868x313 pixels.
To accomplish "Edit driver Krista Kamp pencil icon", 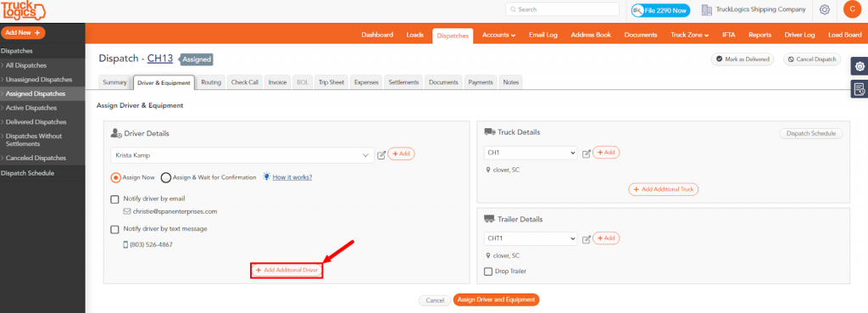I will [381, 155].
